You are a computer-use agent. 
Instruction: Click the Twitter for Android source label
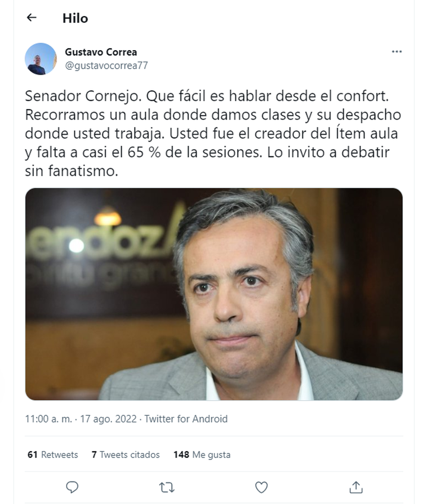tap(186, 419)
